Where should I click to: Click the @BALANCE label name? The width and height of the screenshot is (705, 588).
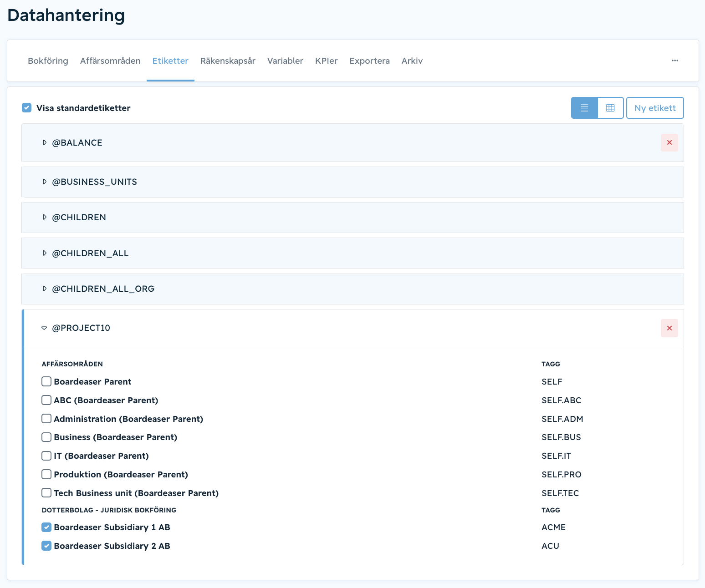click(x=77, y=142)
